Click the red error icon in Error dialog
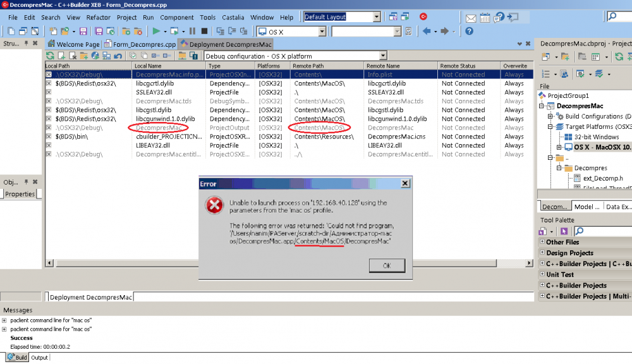Screen dimensions: 632x364 [x=214, y=205]
